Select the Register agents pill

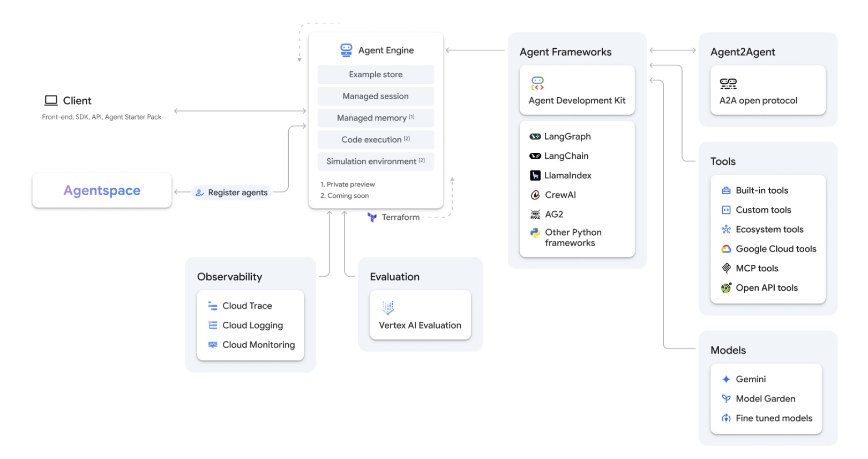pyautogui.click(x=232, y=193)
